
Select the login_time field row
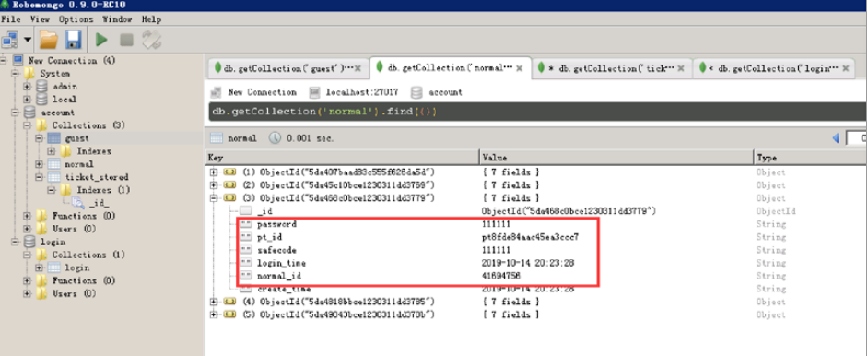536,263
